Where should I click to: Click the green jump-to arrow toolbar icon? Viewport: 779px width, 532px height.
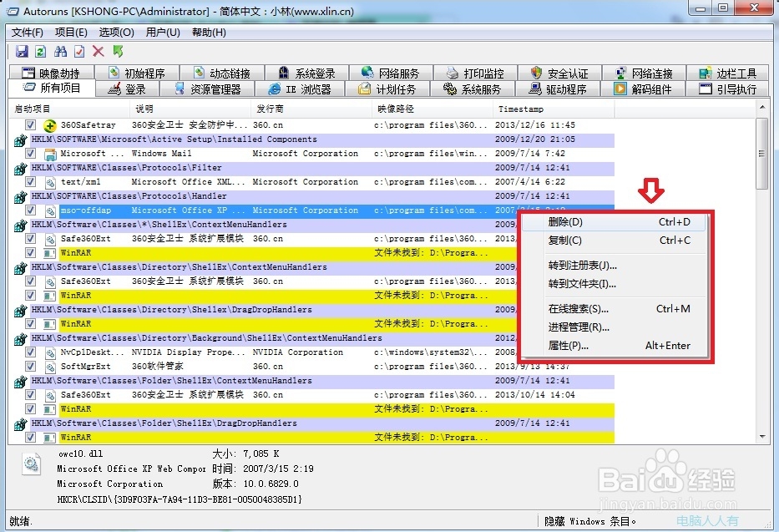pyautogui.click(x=118, y=51)
